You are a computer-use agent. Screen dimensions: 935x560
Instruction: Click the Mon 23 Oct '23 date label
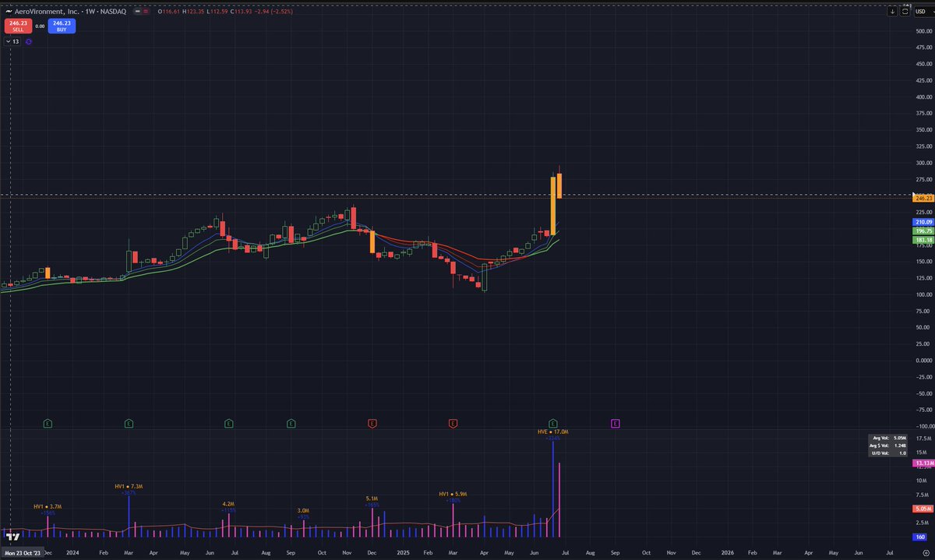(x=23, y=552)
